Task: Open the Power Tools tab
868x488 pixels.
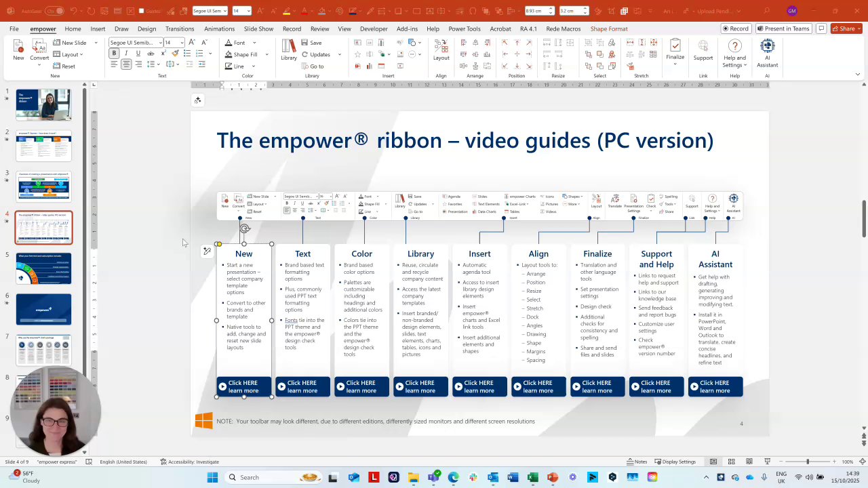Action: tap(465, 28)
